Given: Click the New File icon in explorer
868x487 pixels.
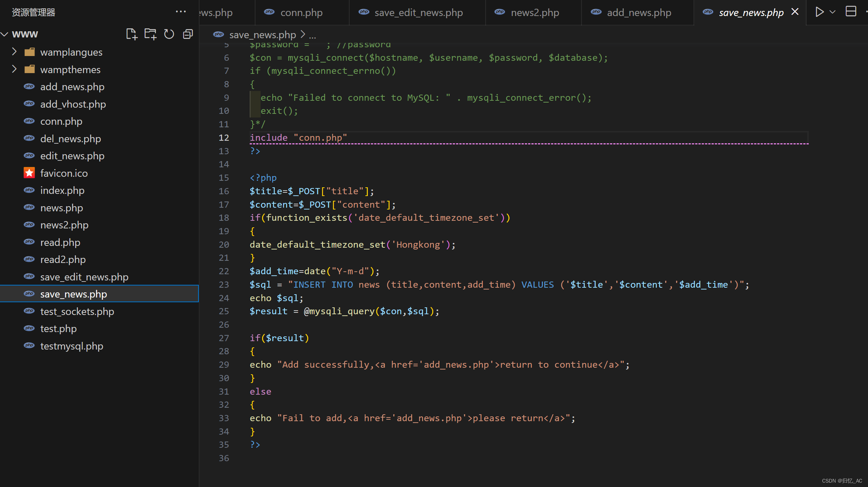Looking at the screenshot, I should pos(132,34).
